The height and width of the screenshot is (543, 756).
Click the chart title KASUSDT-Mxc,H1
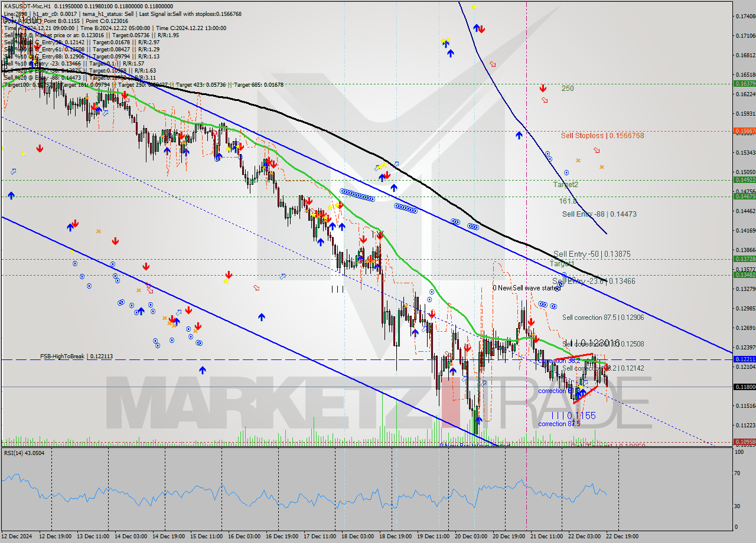coord(28,5)
